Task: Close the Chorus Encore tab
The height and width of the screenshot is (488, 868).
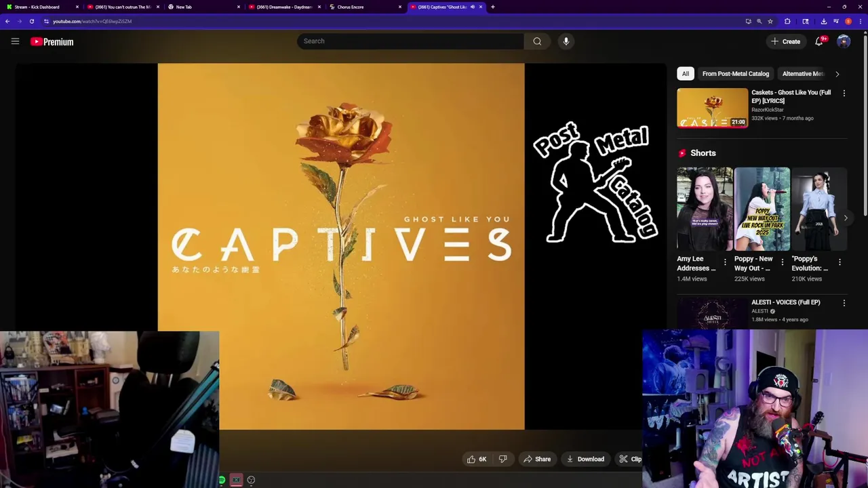Action: pyautogui.click(x=400, y=7)
